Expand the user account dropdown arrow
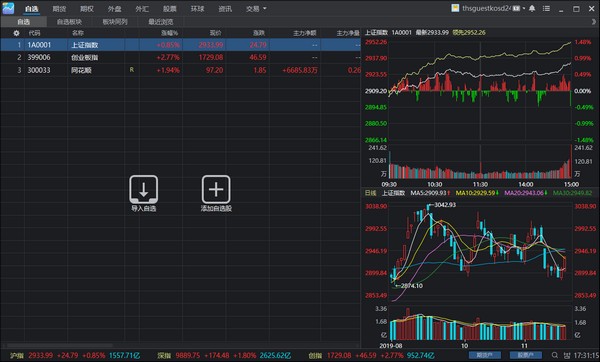Screen dimensions: 600x362 524,8
